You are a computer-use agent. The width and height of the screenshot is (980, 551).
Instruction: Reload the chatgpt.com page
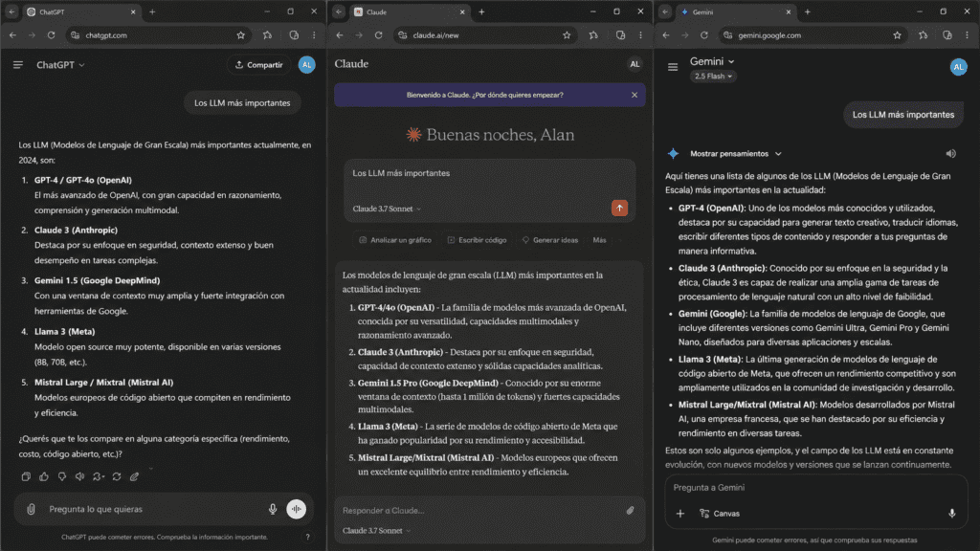(x=52, y=35)
